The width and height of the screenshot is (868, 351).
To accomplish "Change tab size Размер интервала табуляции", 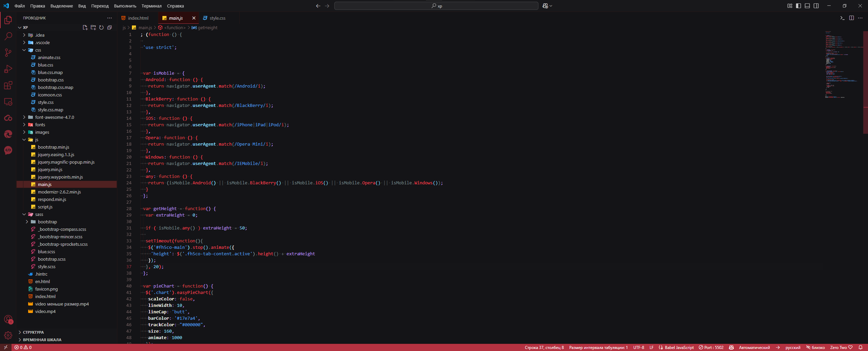I will point(598,347).
